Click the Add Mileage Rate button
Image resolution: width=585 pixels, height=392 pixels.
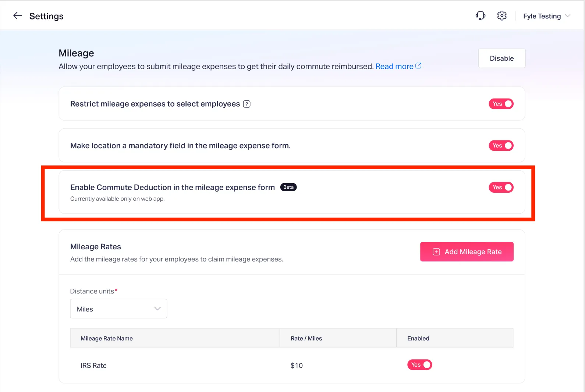[x=467, y=252]
